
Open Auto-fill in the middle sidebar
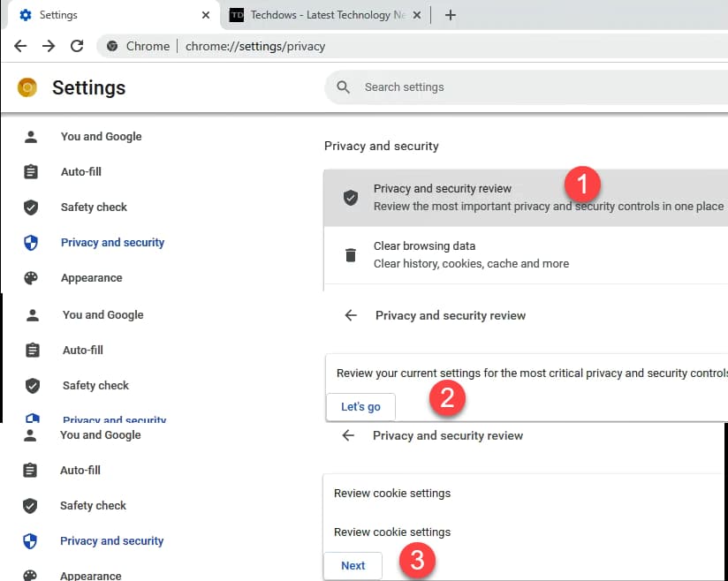point(83,350)
